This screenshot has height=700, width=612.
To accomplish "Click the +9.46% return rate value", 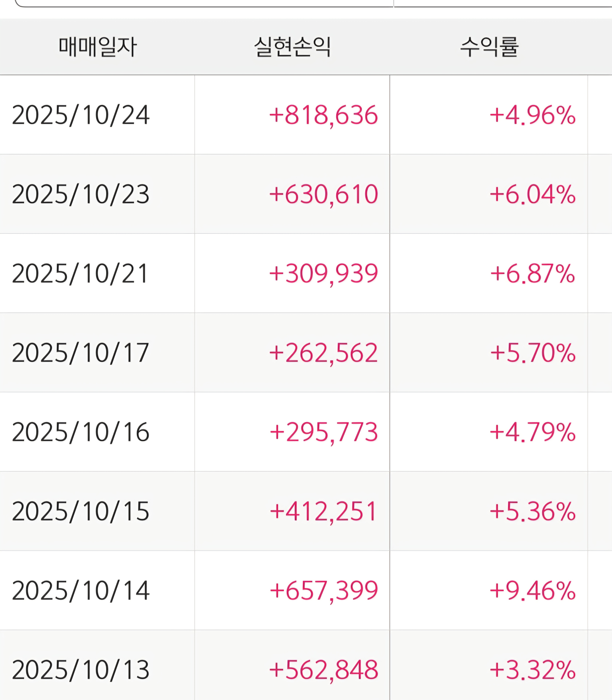I will click(x=532, y=590).
